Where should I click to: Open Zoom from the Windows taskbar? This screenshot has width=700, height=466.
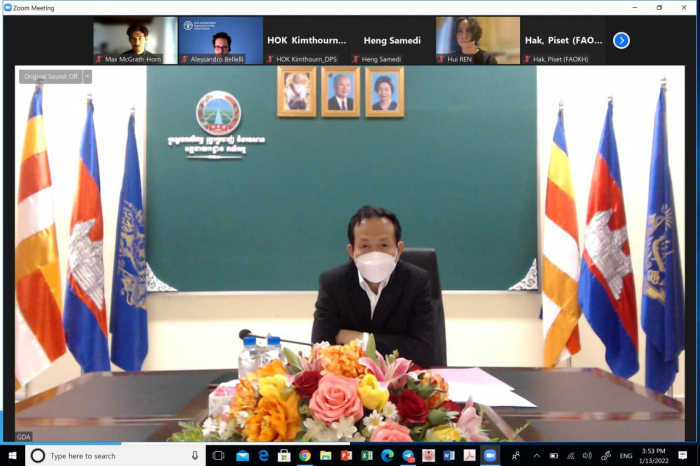point(490,456)
